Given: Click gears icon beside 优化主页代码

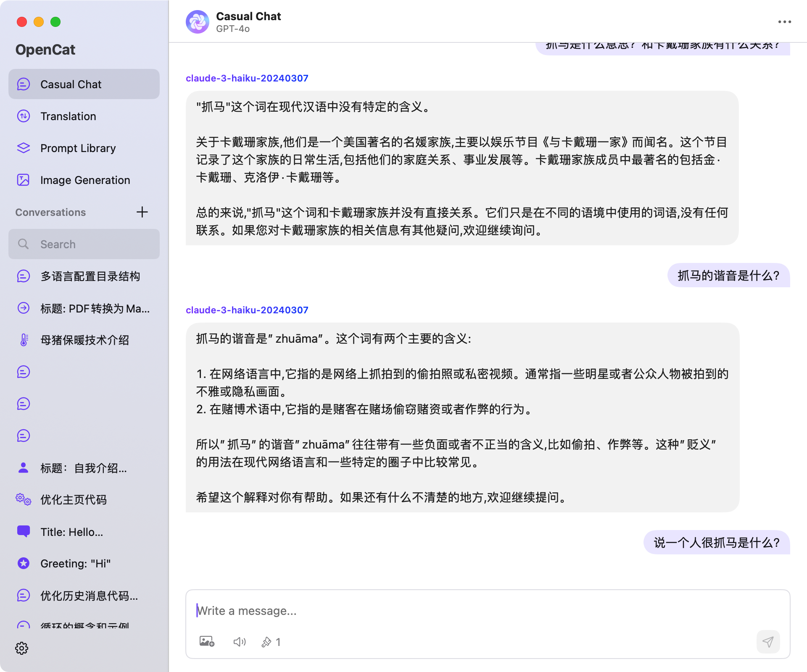Looking at the screenshot, I should (24, 499).
